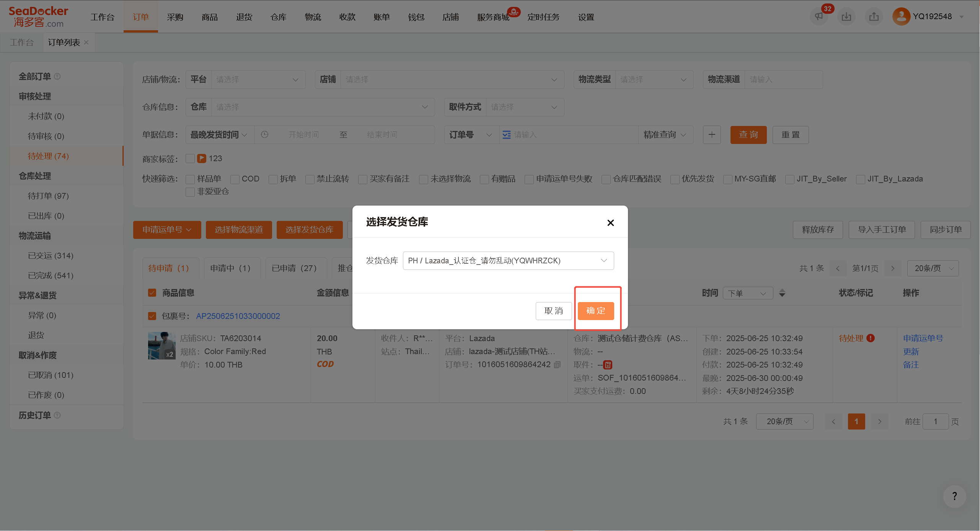
Task: Click the red warning icon beside 待处理
Action: (871, 338)
